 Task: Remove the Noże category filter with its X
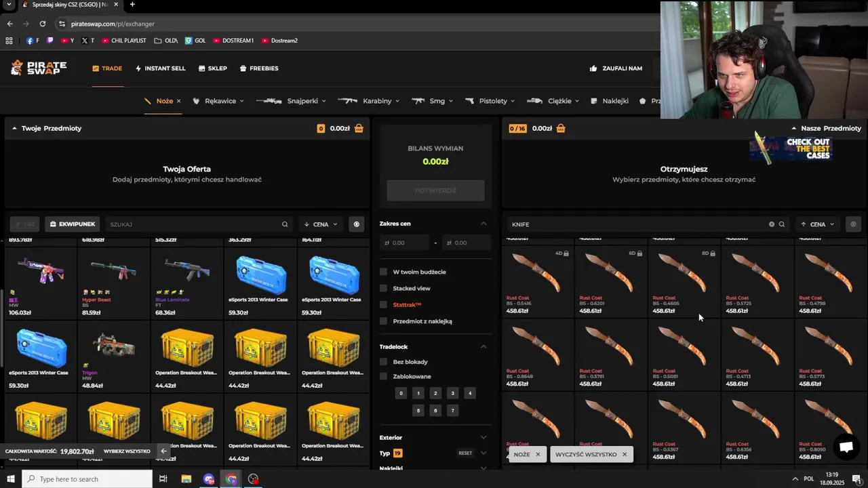[178, 101]
